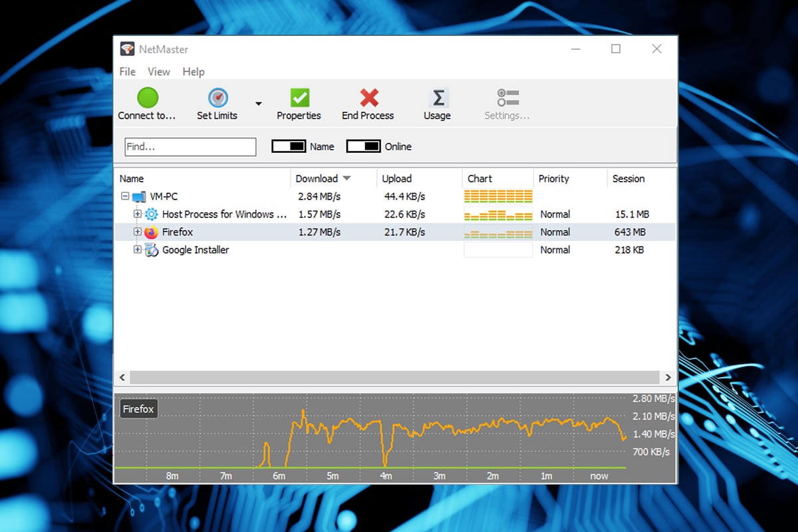Viewport: 798px width, 532px height.
Task: Click the Connect to... green circle icon
Action: [148, 98]
